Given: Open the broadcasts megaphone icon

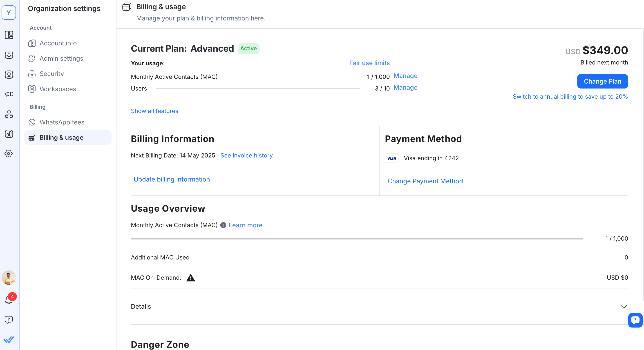Looking at the screenshot, I should (9, 94).
